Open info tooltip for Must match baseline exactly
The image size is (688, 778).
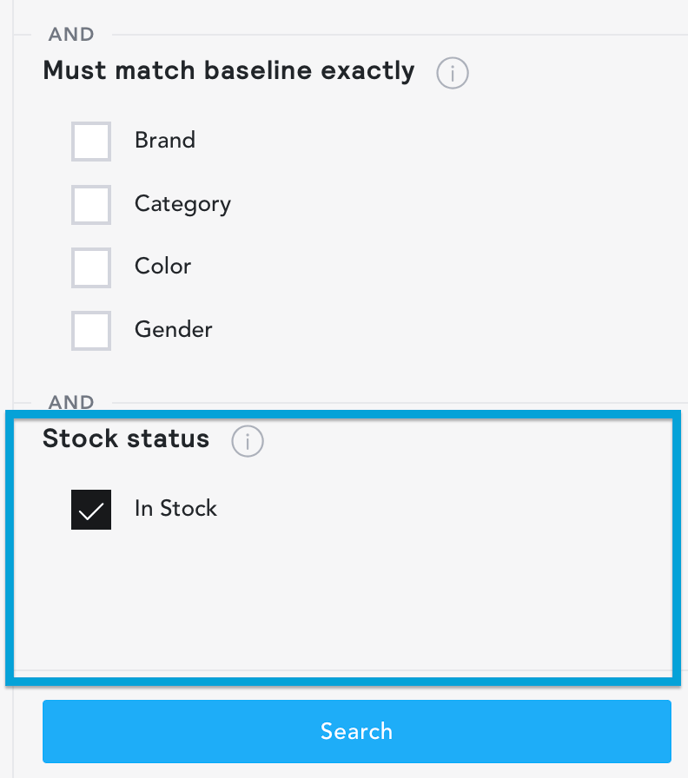452,73
